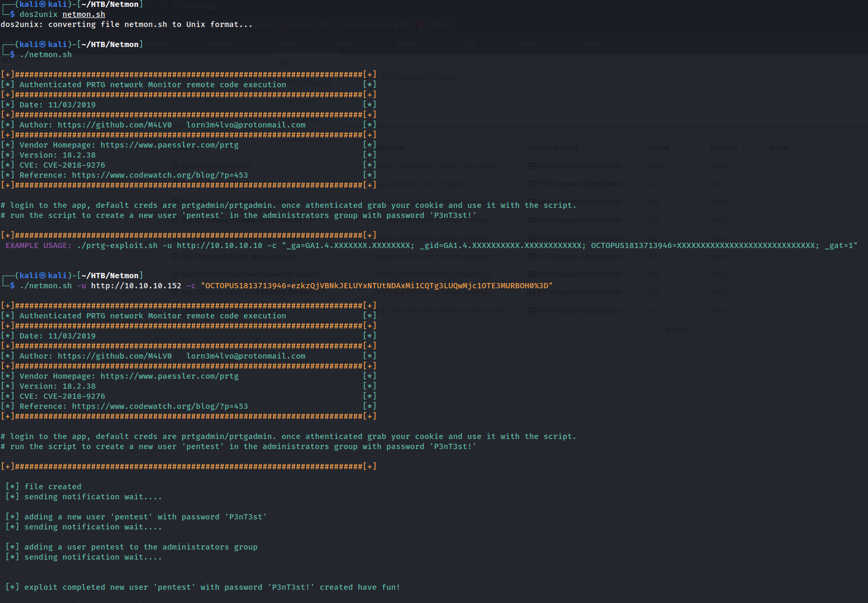The width and height of the screenshot is (868, 603).
Task: Open the Exploit-DB bookmark
Action: 308,25
